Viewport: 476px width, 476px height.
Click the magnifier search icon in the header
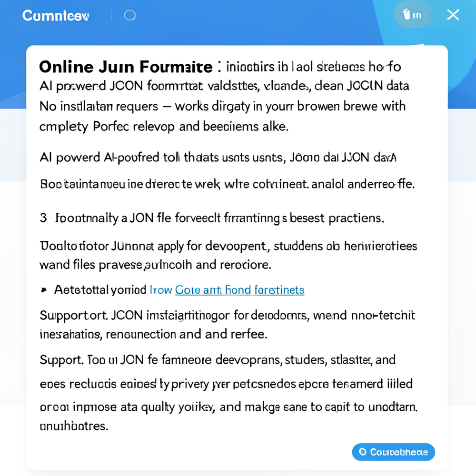pos(129,15)
